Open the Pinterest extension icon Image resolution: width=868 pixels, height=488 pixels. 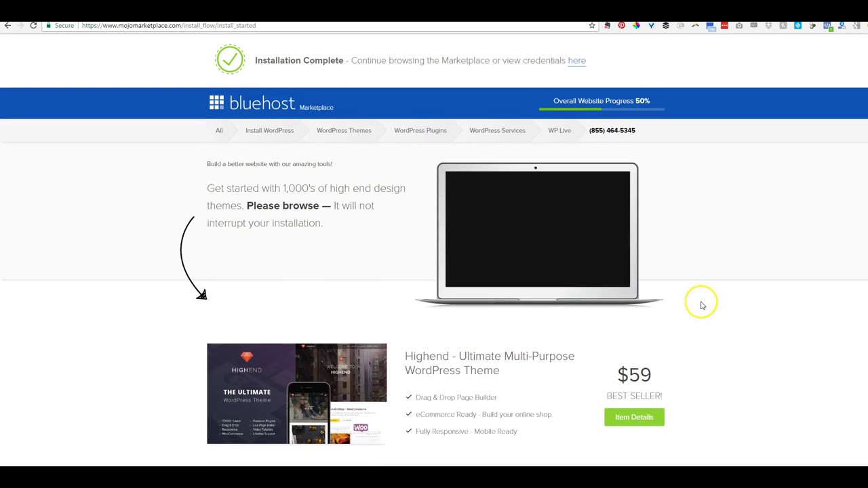[x=622, y=26]
